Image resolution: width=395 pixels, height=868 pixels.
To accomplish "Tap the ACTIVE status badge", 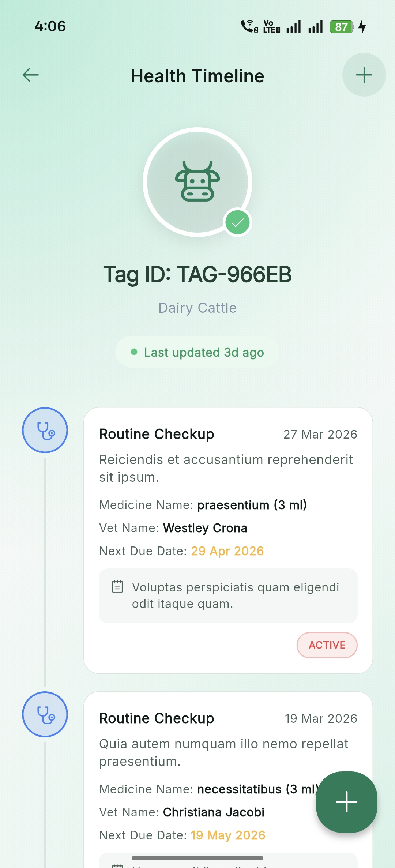I will pyautogui.click(x=327, y=645).
